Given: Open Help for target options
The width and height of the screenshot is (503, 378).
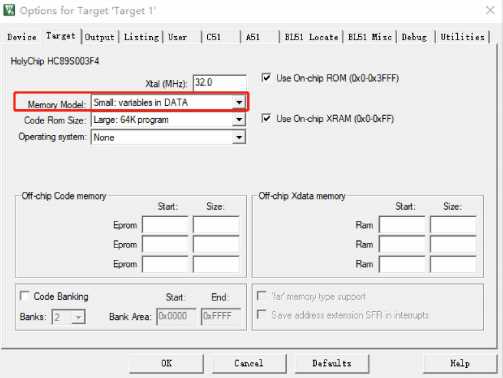Looking at the screenshot, I should tap(460, 363).
